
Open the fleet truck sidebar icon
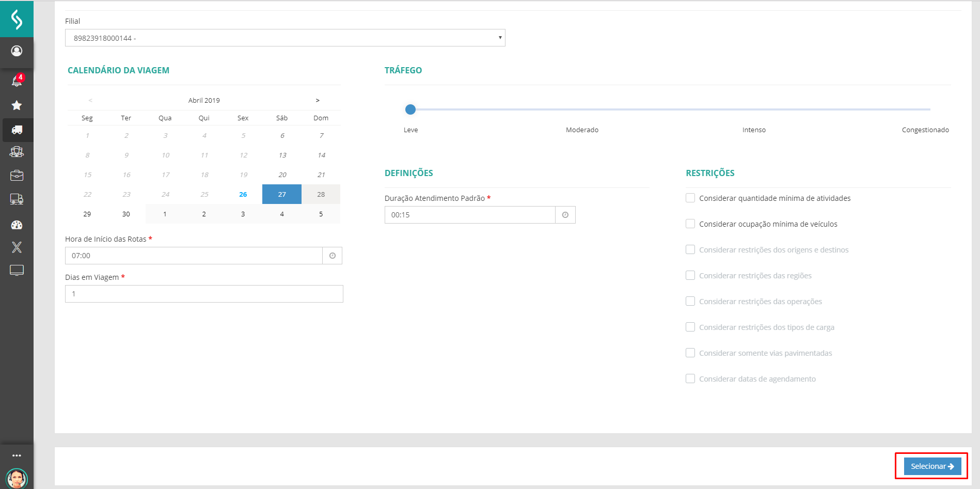(17, 199)
